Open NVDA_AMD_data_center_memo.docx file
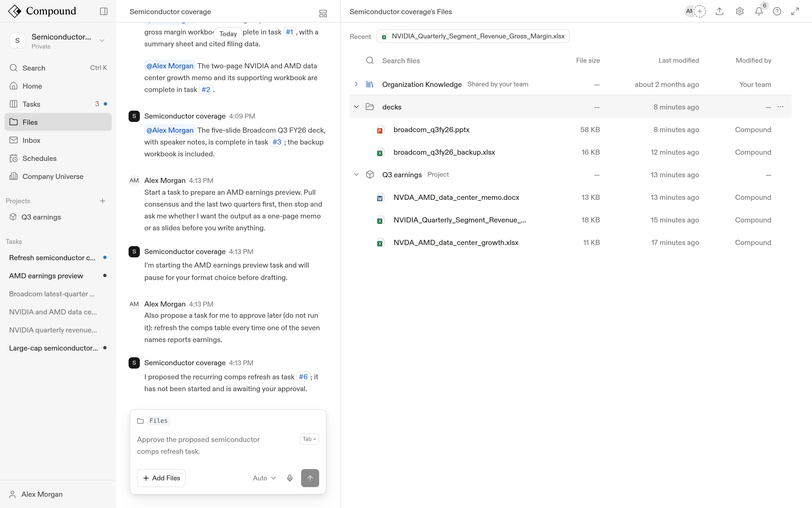 (x=456, y=198)
